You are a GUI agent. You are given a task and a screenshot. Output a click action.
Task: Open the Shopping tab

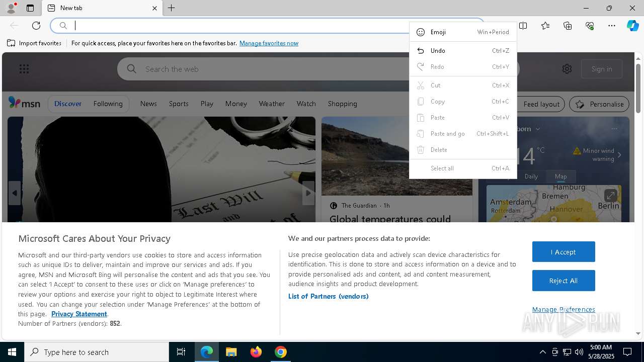[x=342, y=104]
